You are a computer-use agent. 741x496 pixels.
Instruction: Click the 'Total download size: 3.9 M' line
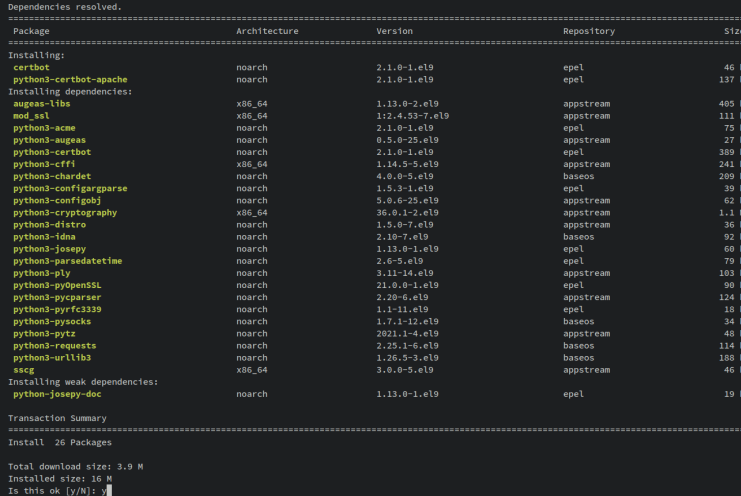(75, 466)
